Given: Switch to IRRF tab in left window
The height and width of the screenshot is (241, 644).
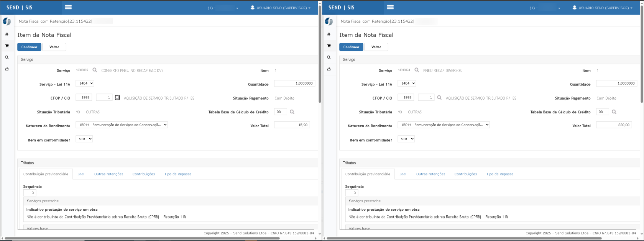Looking at the screenshot, I should pos(81,174).
